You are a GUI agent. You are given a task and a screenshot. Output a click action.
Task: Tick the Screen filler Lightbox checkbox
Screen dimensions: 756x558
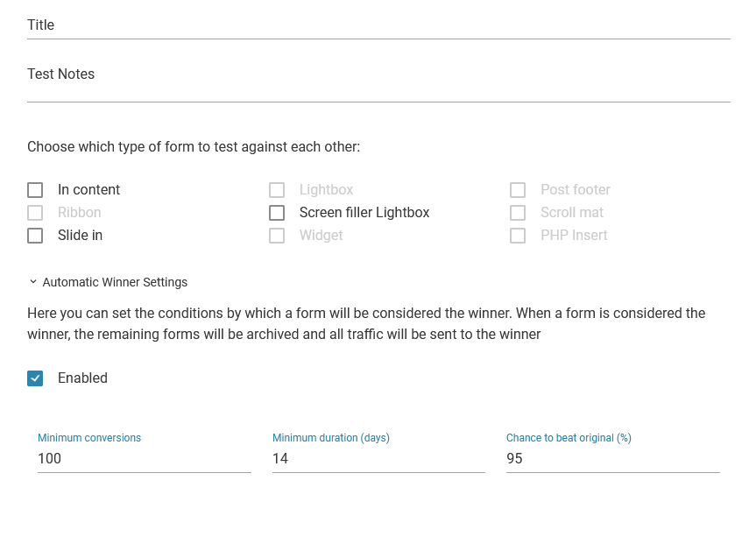click(x=277, y=213)
